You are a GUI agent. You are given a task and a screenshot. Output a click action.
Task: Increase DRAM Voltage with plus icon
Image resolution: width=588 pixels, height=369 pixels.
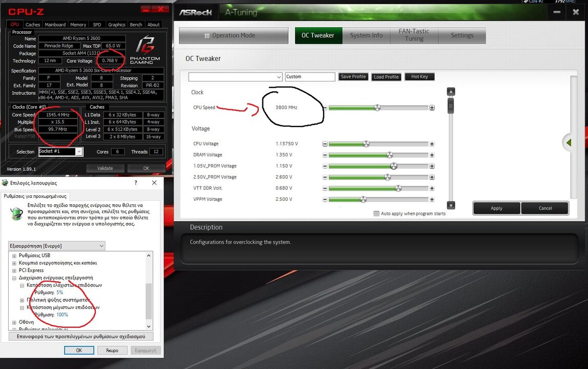432,155
